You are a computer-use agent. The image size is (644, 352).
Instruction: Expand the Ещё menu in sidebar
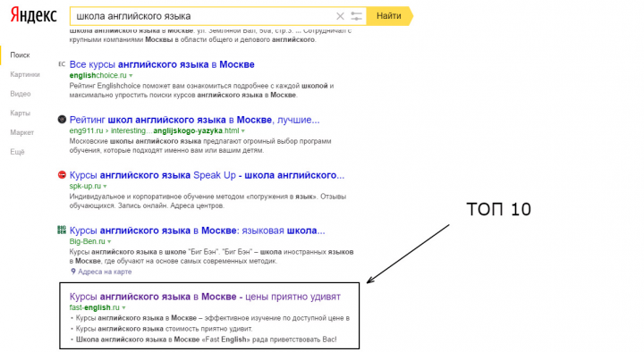pos(17,152)
